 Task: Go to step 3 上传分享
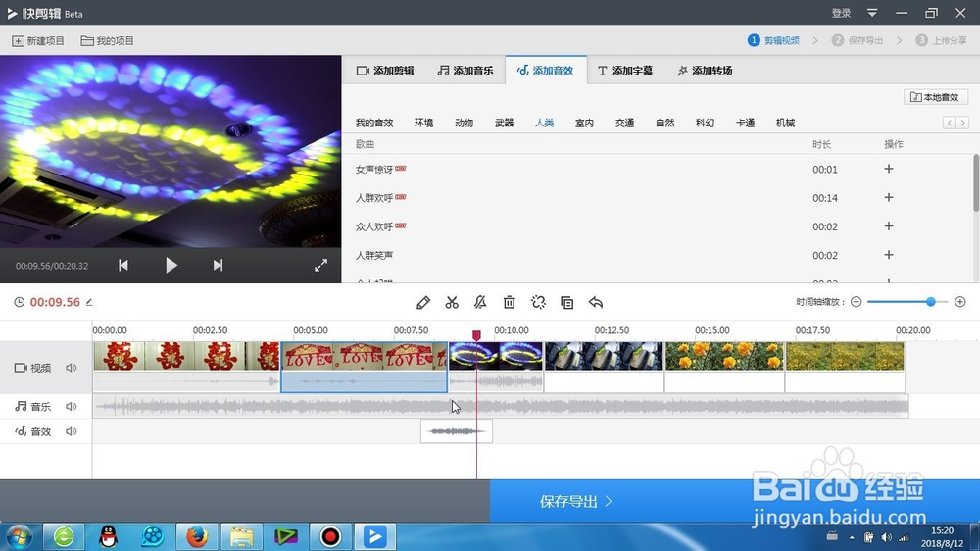pos(941,40)
